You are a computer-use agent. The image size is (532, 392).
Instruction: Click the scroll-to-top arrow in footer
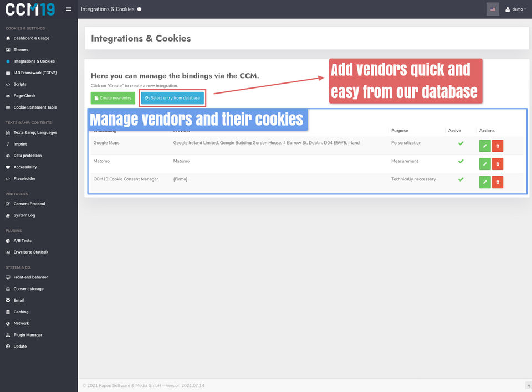click(x=528, y=385)
